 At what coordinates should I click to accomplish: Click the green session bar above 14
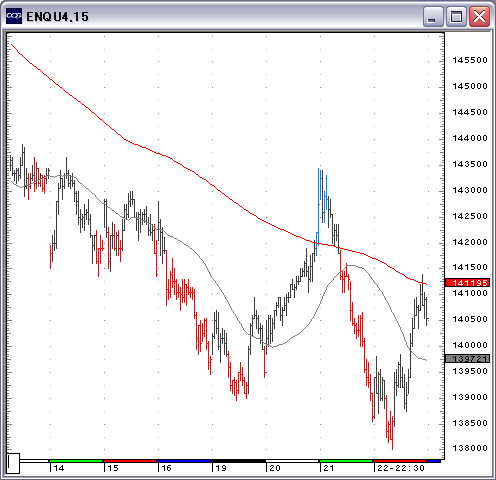pyautogui.click(x=76, y=461)
